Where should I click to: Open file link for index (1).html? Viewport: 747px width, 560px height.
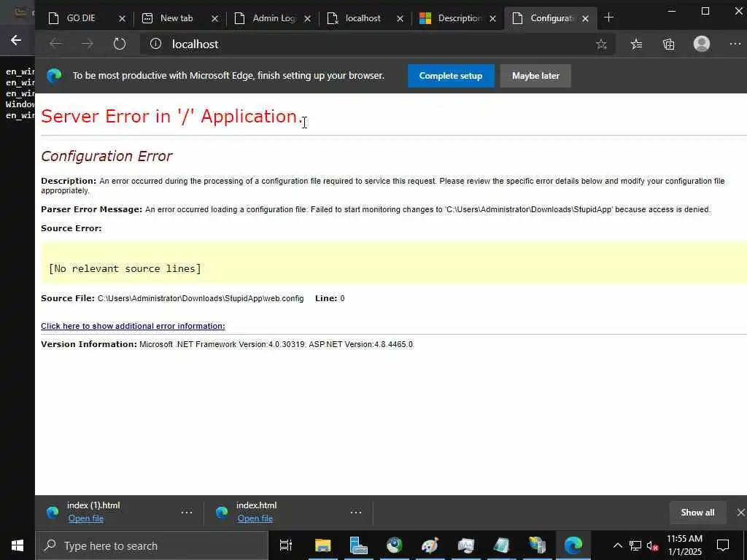click(86, 518)
